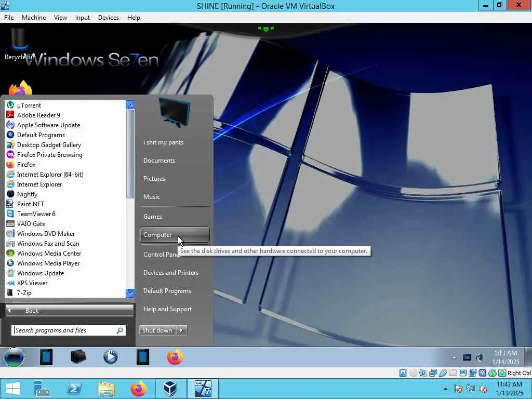Open the media player icon on guest taskbar
Viewport: 532px width, 399px height.
[x=110, y=357]
